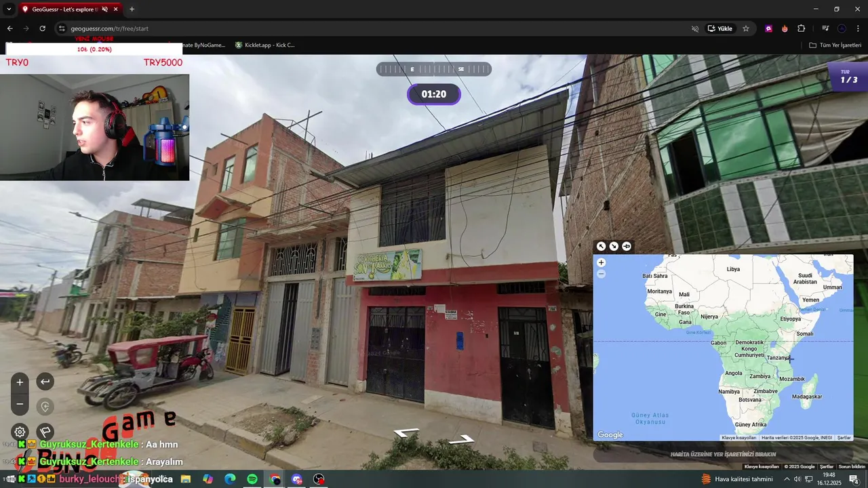Open the 'Tüm Yer İşaretleri' bookmarks folder
This screenshot has height=488, width=868.
point(835,45)
